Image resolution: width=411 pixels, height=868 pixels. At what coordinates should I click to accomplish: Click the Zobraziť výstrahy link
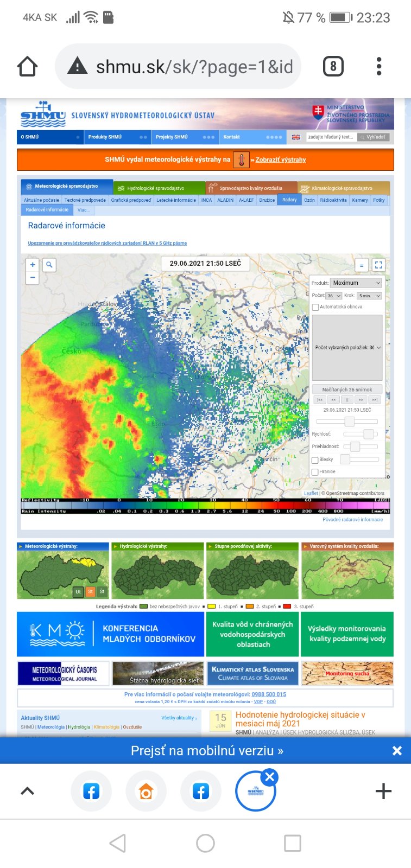(x=281, y=159)
